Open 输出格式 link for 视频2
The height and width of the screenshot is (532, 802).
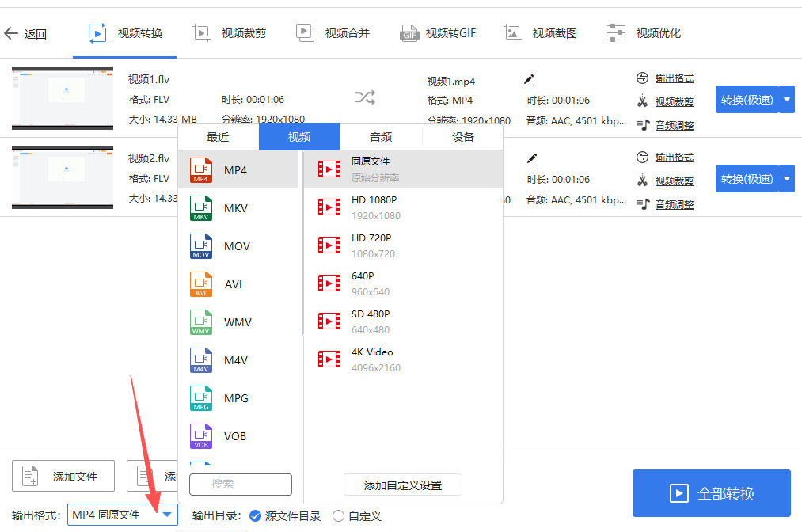(674, 158)
